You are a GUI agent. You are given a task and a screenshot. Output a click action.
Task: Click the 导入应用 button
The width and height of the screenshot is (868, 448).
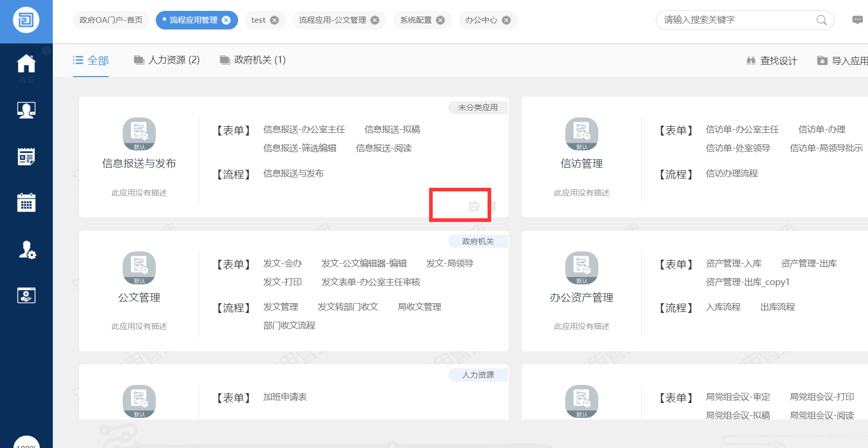pos(843,61)
